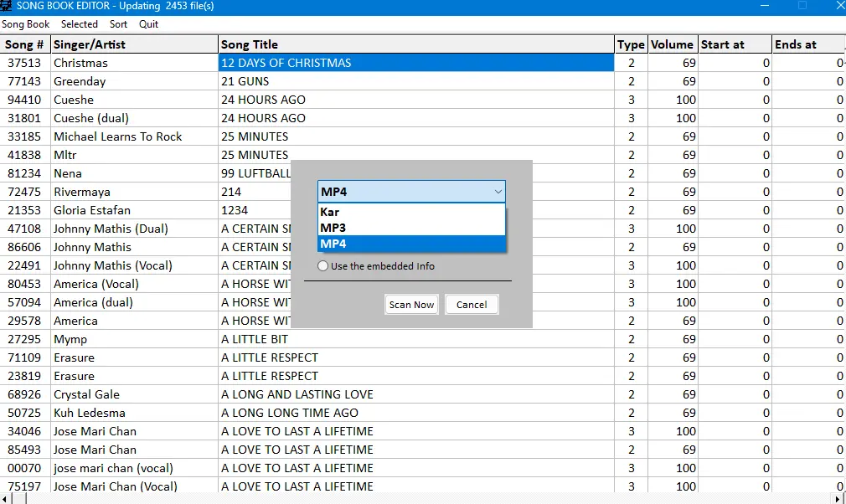Click the Song Title column header
This screenshot has height=504, width=846.
click(x=416, y=44)
